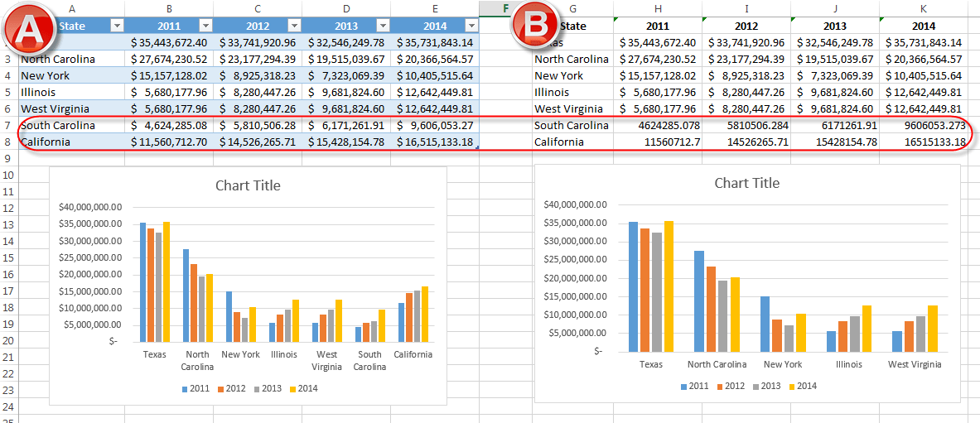Click cell G8 California
The width and height of the screenshot is (980, 423).
(x=572, y=142)
